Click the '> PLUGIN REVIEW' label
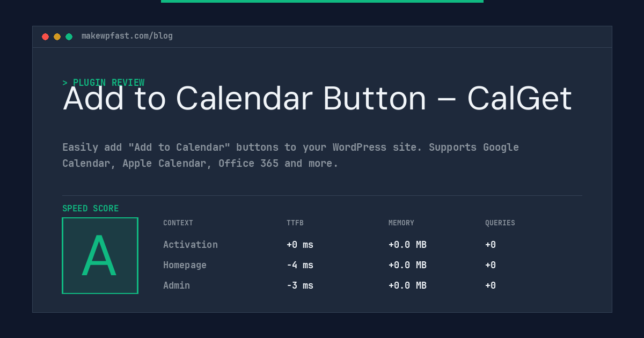Screen dimensions: 644x338 click(x=104, y=83)
